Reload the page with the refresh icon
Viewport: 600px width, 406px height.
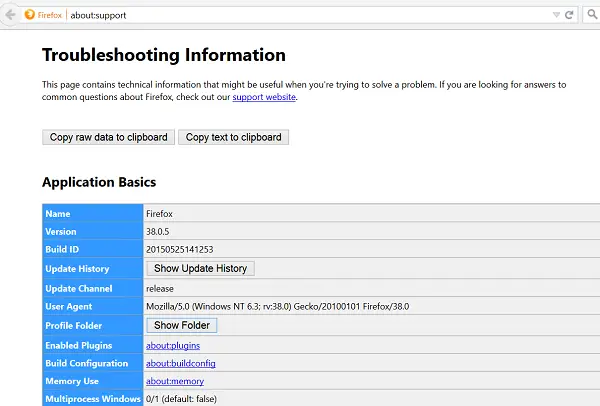pos(569,15)
